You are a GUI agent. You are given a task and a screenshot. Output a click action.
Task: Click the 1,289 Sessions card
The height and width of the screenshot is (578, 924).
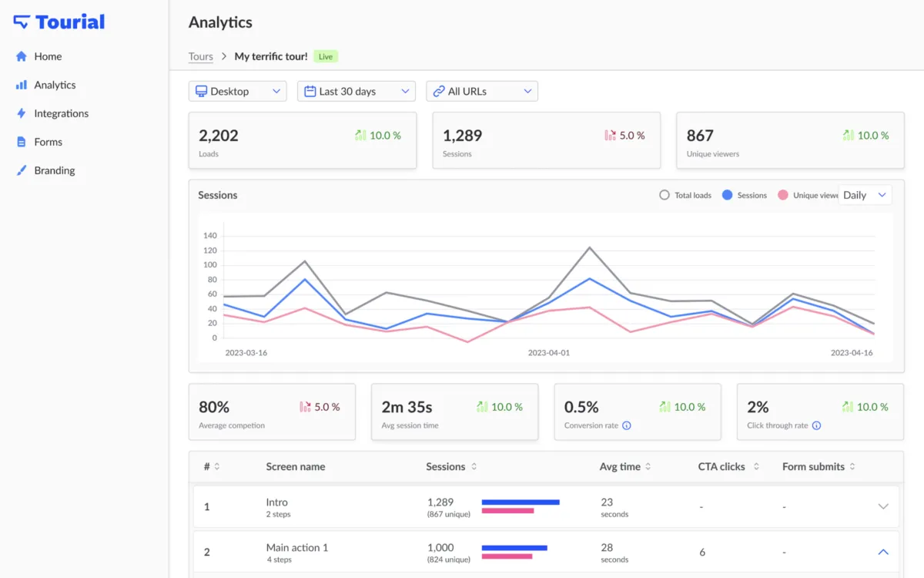546,140
